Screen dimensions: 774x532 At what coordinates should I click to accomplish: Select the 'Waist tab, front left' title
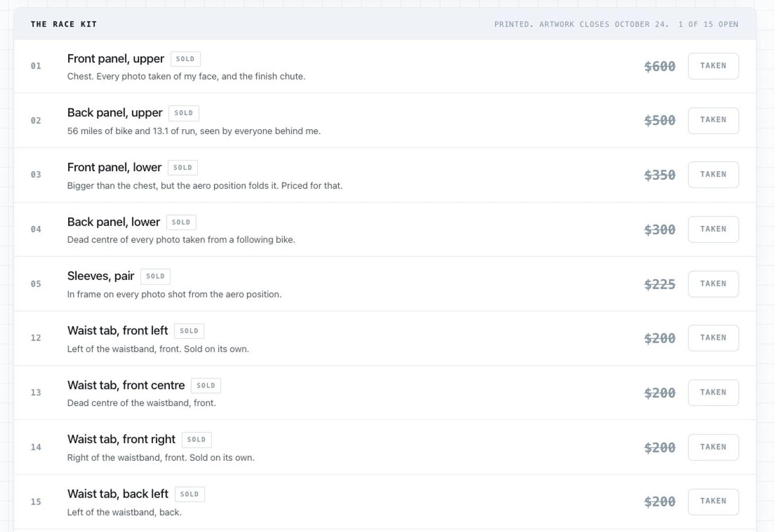117,330
